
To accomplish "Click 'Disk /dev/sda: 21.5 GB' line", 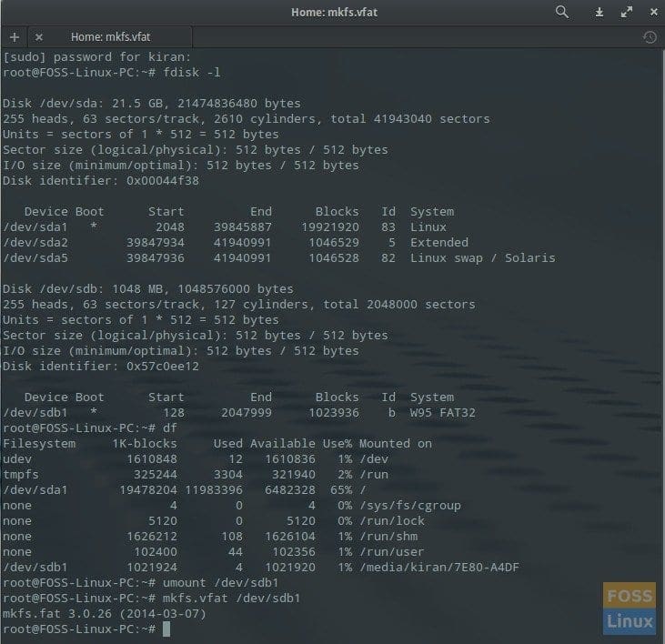I will point(151,104).
